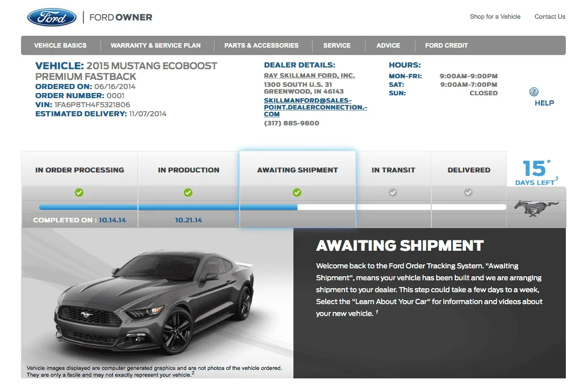Click the gray check under Delivered
584x392 pixels.
coord(469,192)
